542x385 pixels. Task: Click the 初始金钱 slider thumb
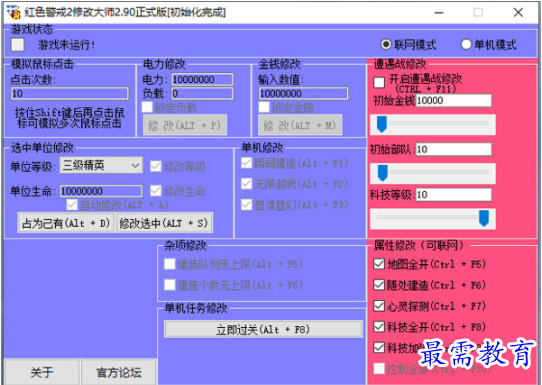tap(382, 124)
